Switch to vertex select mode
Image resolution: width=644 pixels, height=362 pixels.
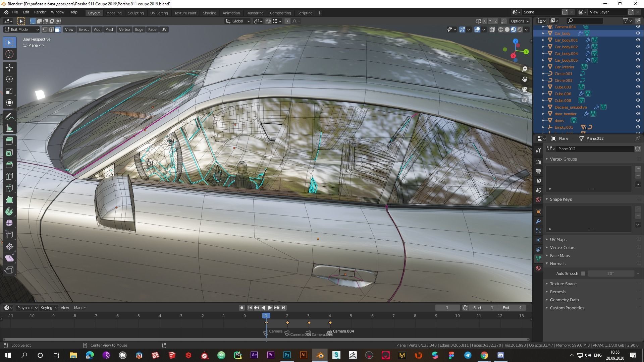click(x=45, y=29)
